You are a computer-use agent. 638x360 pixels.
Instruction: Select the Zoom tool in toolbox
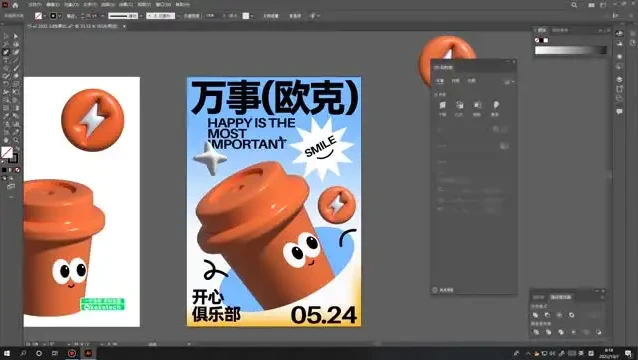pos(16,140)
